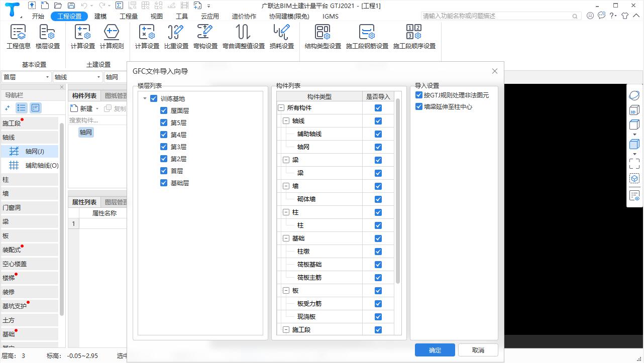
Task: Click the fullscreen frame icon in right toolbar
Action: coord(634,164)
